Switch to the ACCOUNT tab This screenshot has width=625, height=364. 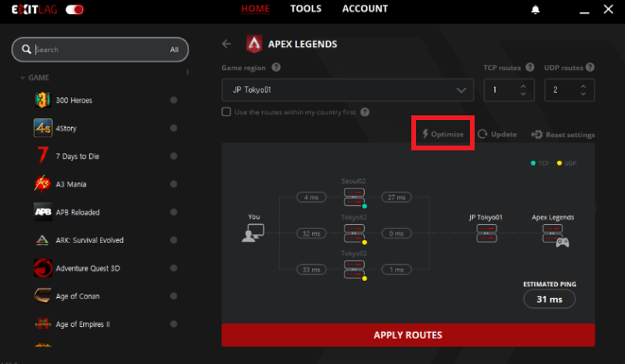[x=365, y=9]
